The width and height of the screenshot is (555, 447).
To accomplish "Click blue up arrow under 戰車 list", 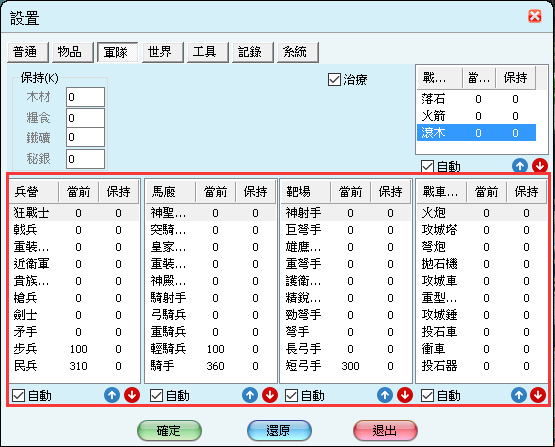I will tap(519, 395).
